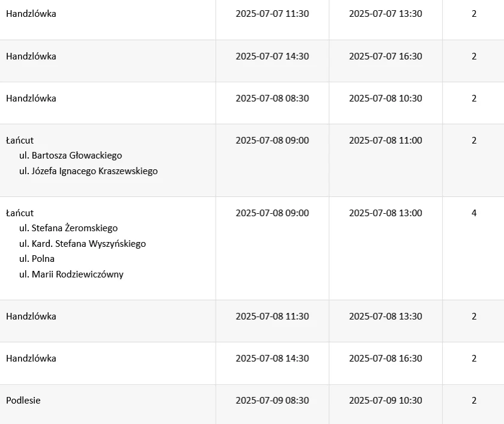This screenshot has height=424, width=504.
Task: Select the ul. Bartosza Głowackiego street entry
Action: (x=70, y=156)
